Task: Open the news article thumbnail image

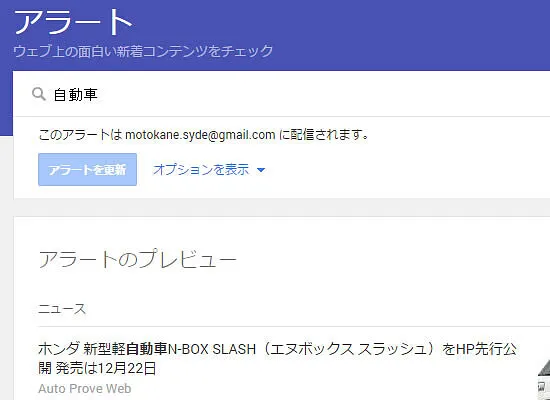Action: click(x=544, y=379)
